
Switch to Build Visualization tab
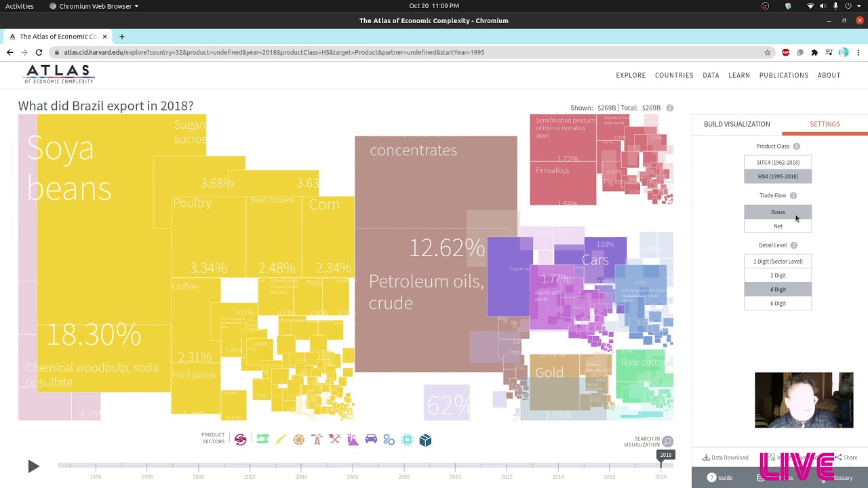click(737, 124)
